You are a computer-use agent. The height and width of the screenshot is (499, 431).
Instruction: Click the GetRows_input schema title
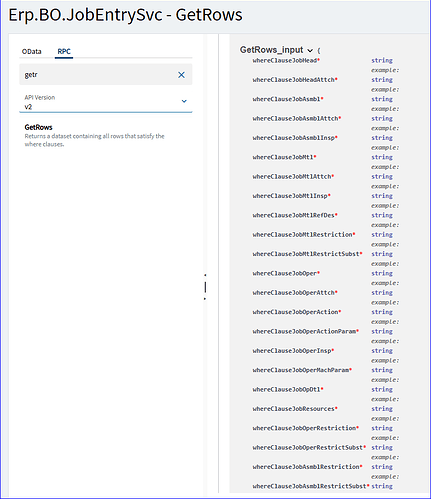coord(272,50)
